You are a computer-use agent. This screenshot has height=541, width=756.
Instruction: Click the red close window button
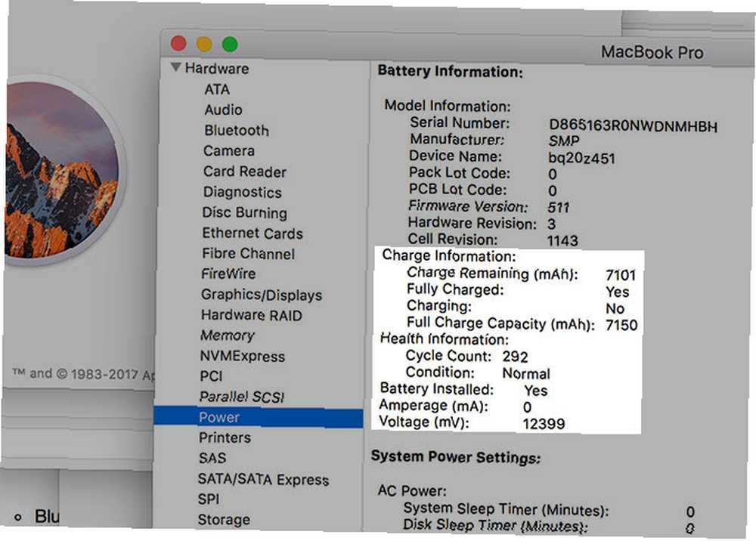click(179, 43)
